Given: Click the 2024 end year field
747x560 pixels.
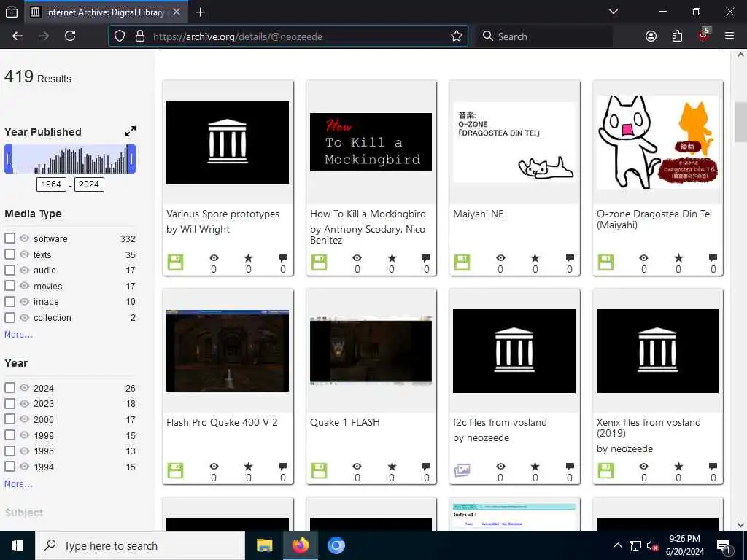Looking at the screenshot, I should 88,184.
